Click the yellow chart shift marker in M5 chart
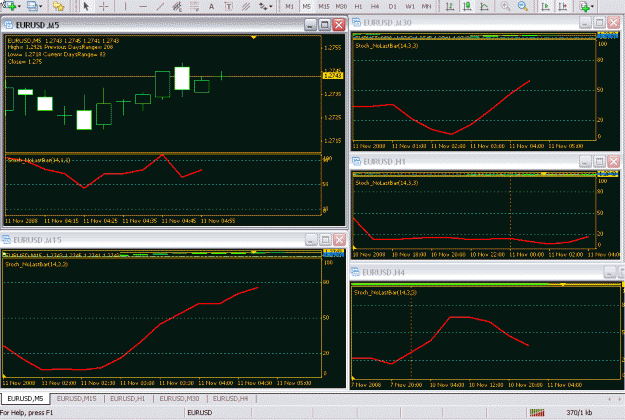The image size is (625, 420). (254, 37)
